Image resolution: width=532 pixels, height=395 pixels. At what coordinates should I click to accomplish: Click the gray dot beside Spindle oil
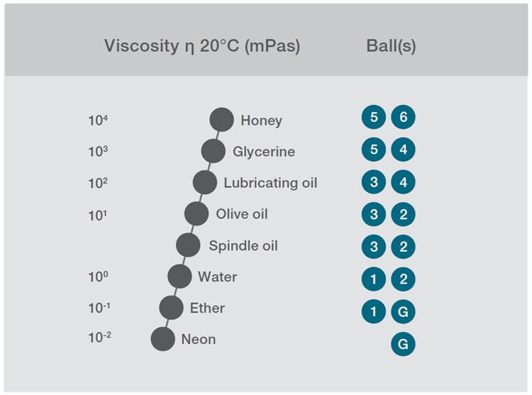click(188, 245)
